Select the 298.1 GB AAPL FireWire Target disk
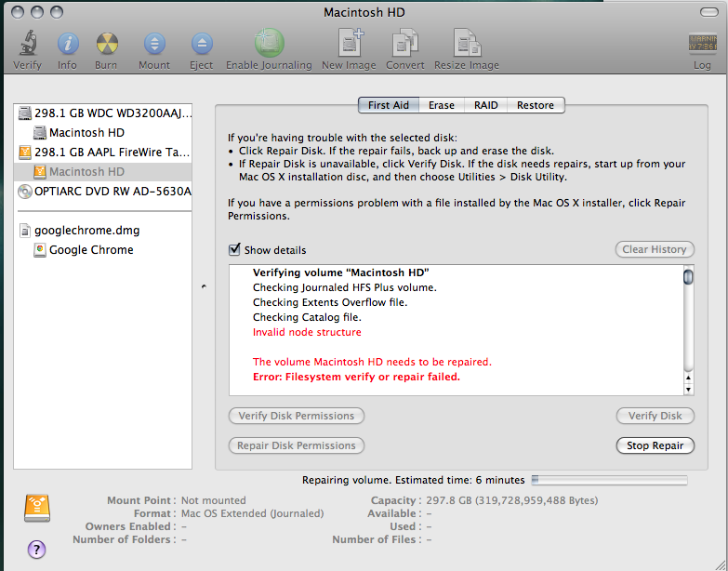This screenshot has width=728, height=571. tap(103, 152)
